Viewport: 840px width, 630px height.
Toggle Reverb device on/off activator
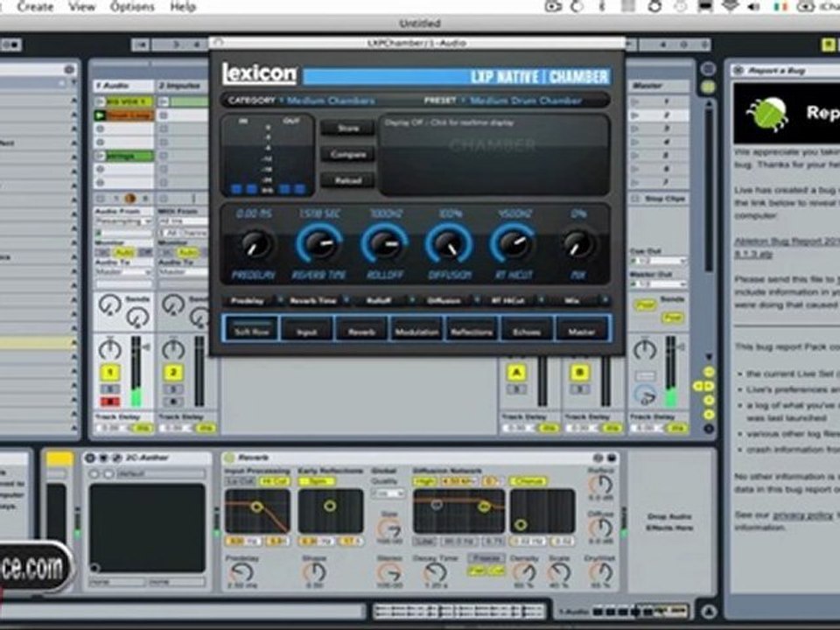tap(230, 458)
